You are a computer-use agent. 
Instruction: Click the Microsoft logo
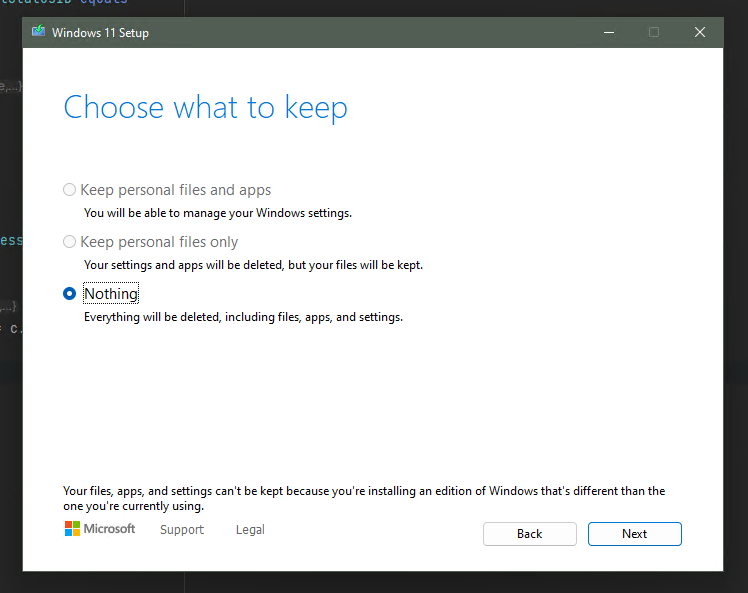(x=100, y=529)
